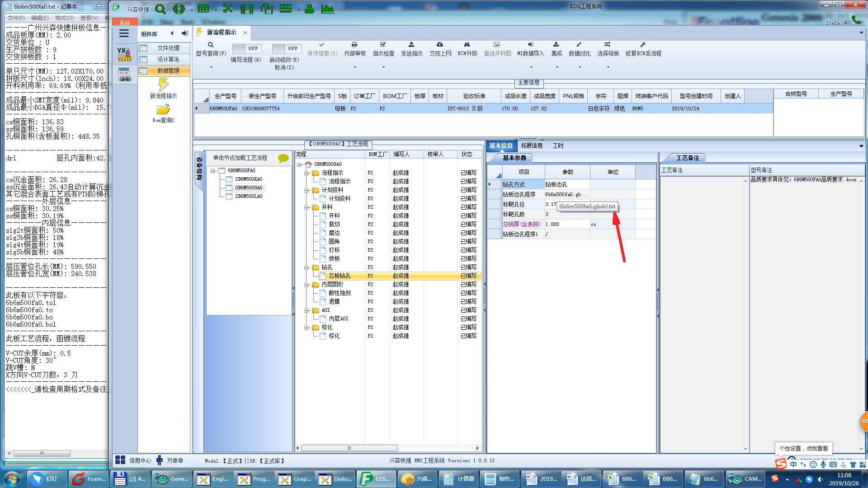Click the 型号查询 search icon

[x=211, y=45]
